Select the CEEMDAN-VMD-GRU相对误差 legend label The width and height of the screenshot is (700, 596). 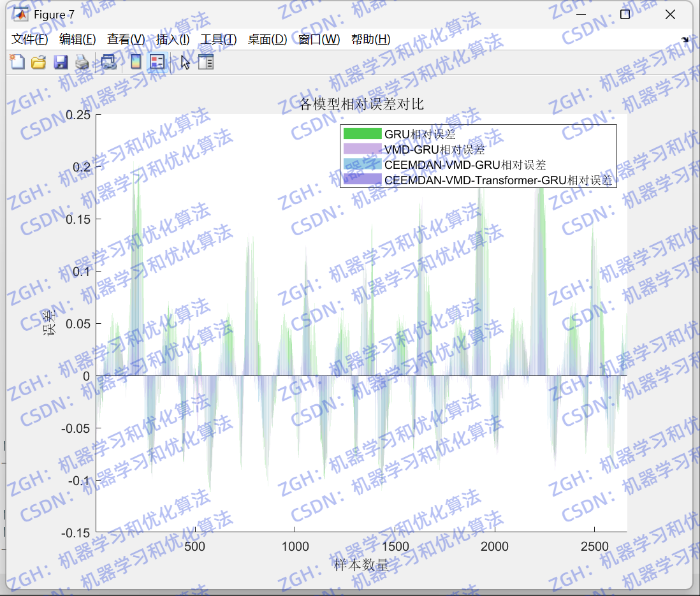pyautogui.click(x=465, y=164)
